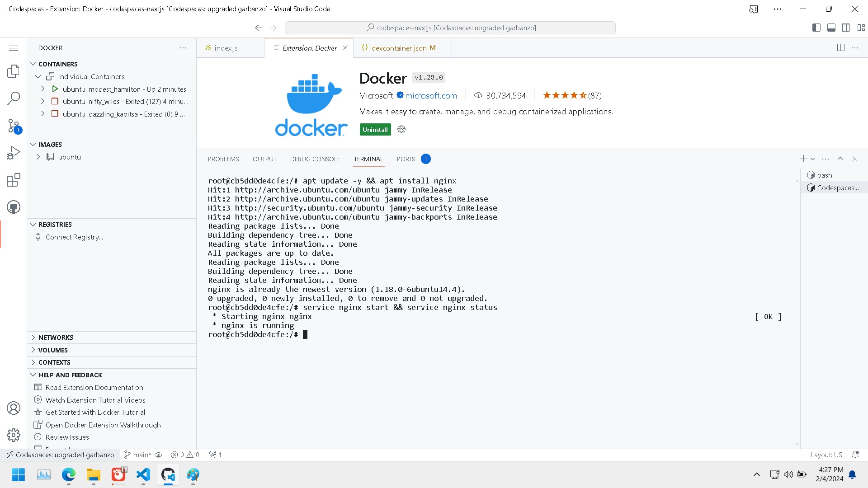The height and width of the screenshot is (488, 868).
Task: Open the Manage gear in activity bar
Action: 14,435
